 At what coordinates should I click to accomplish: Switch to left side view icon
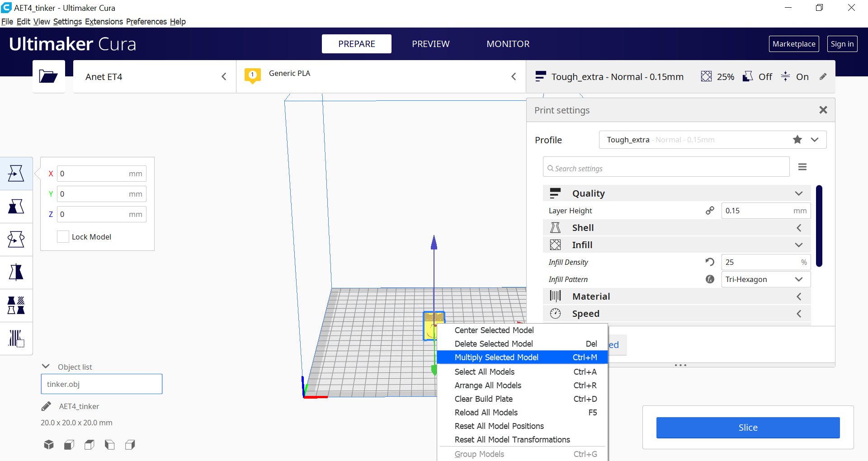[110, 445]
